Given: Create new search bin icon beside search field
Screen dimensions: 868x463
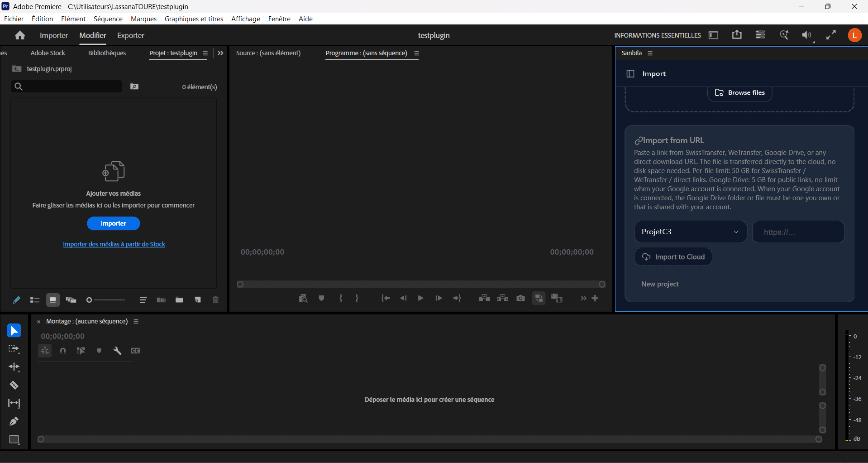Looking at the screenshot, I should 134,87.
